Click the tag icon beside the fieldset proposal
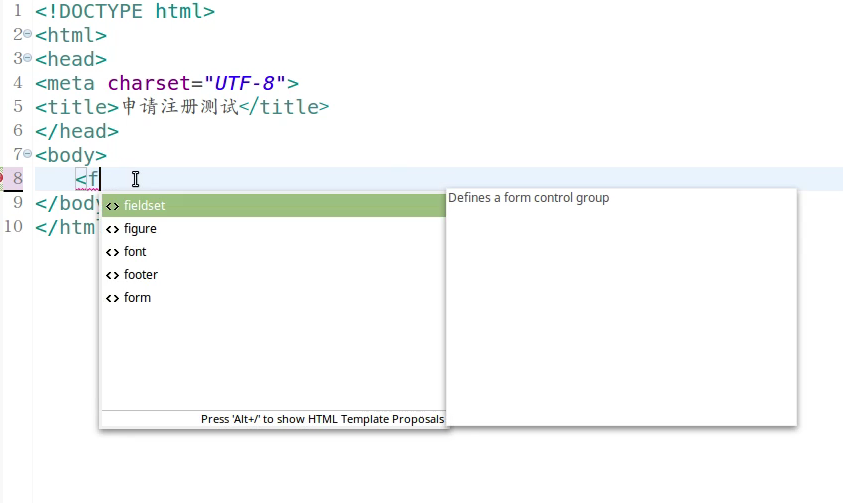The height and width of the screenshot is (503, 843). coord(112,206)
